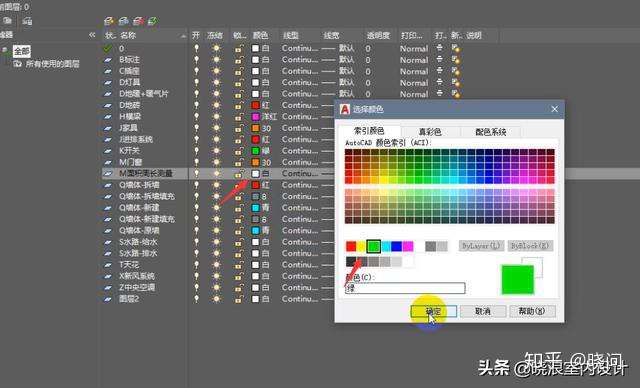Toggle the on/off bulb for S水路-排水 layer
Image resolution: width=640 pixels, height=388 pixels.
(x=196, y=253)
